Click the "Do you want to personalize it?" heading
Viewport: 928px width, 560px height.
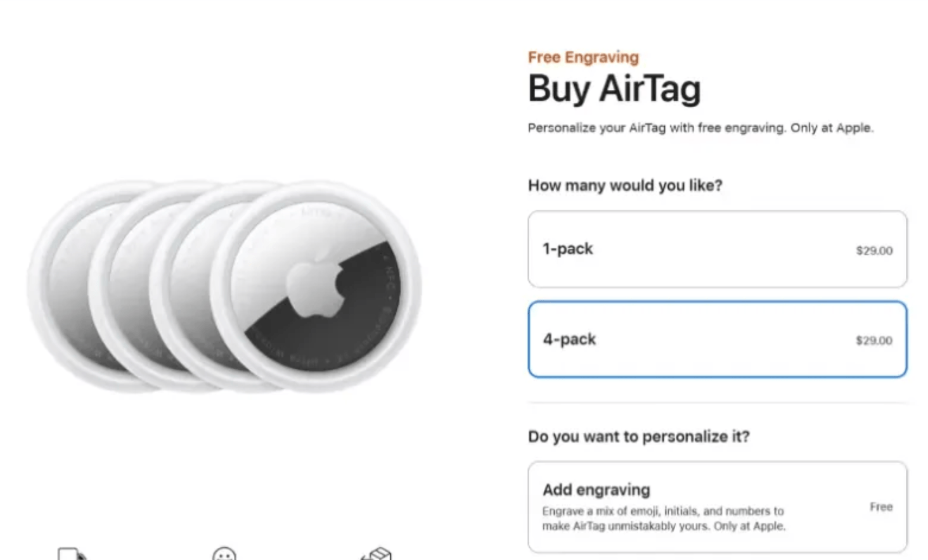(x=638, y=437)
